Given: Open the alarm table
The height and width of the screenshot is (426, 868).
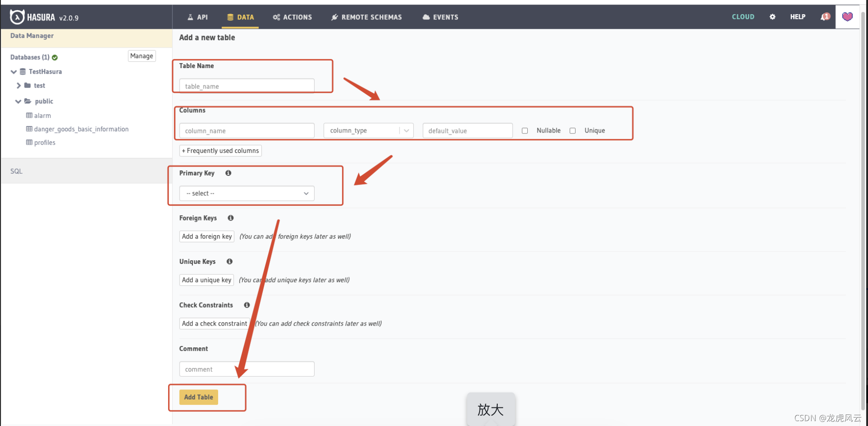Looking at the screenshot, I should (x=42, y=115).
